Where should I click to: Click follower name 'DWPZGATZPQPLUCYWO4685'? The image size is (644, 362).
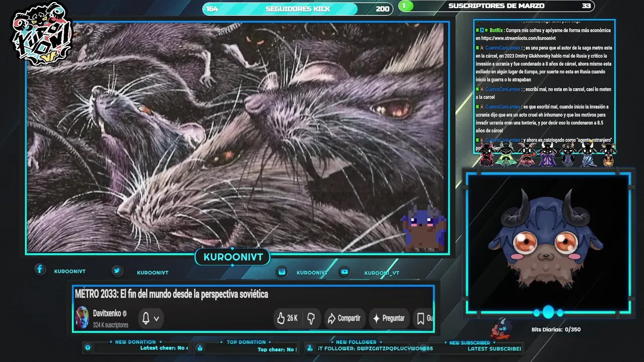click(x=394, y=348)
